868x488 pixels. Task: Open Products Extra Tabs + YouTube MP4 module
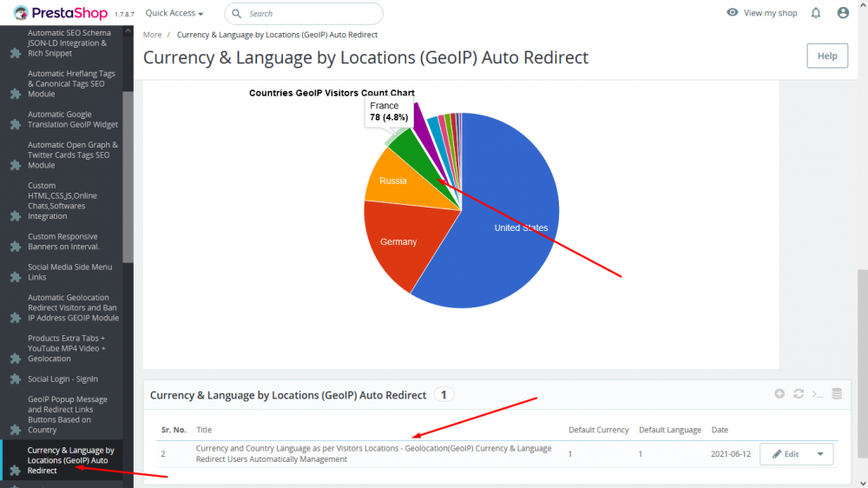pos(67,348)
